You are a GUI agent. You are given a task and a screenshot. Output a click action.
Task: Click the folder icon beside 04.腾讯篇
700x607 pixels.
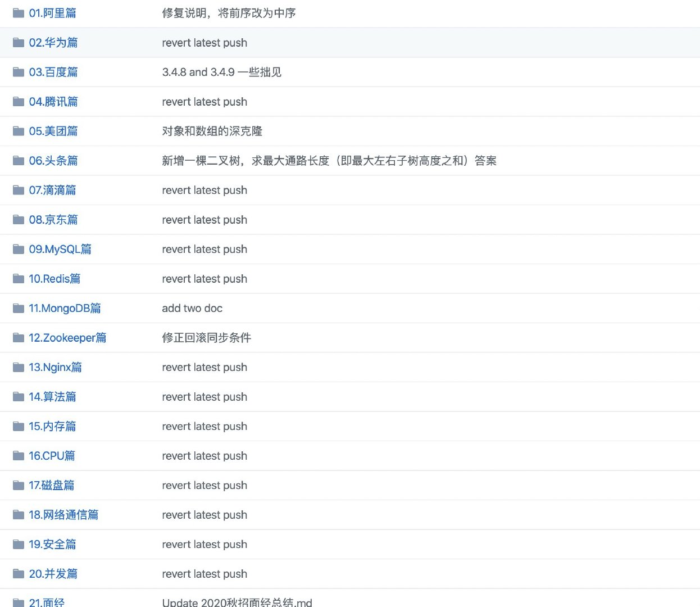point(19,102)
